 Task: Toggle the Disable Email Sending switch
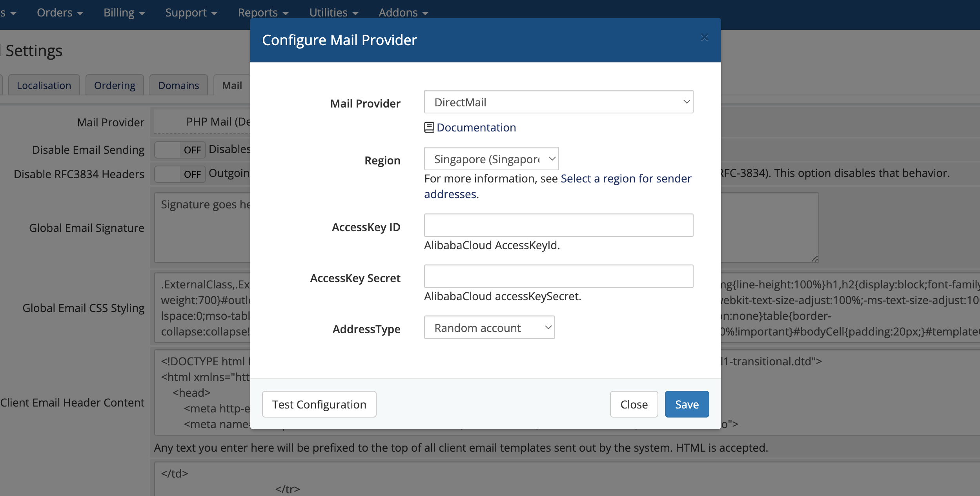coord(180,150)
